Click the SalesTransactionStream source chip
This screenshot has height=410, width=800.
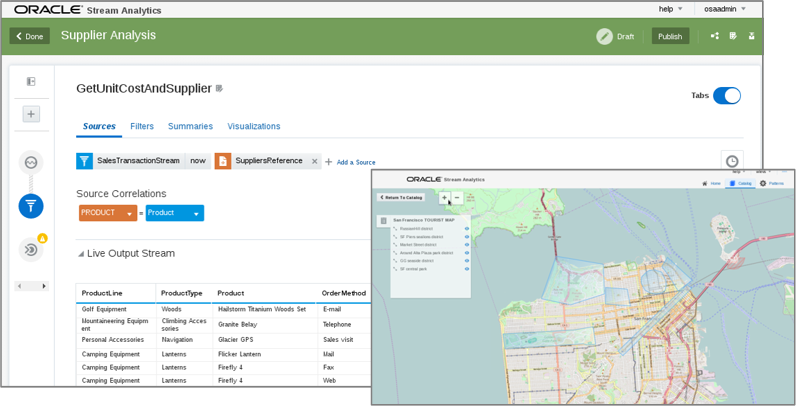point(138,161)
